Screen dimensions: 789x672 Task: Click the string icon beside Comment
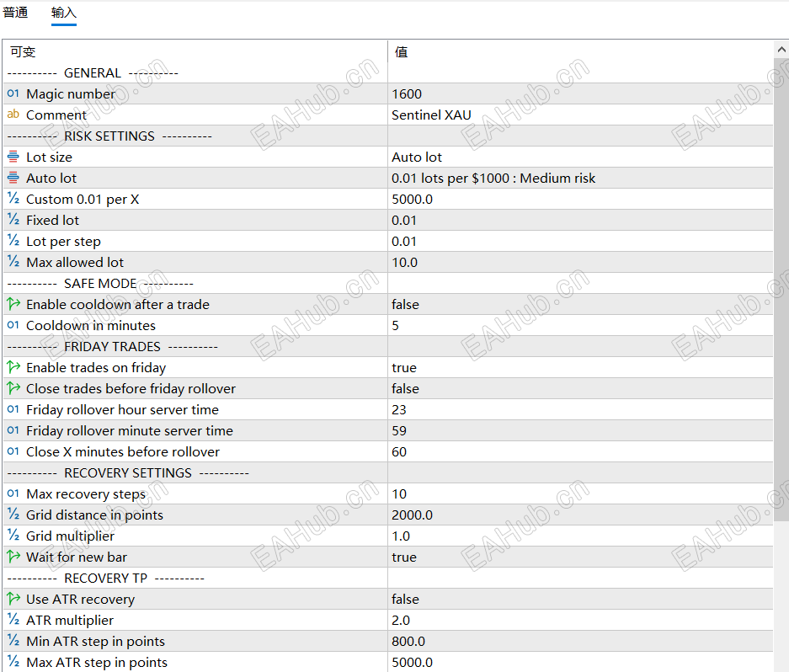click(x=13, y=115)
